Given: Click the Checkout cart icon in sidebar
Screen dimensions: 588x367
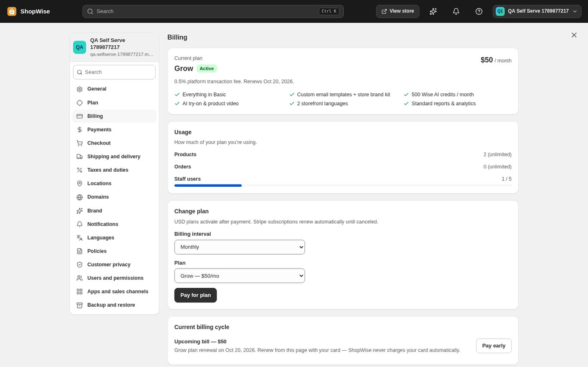Looking at the screenshot, I should coord(80,143).
